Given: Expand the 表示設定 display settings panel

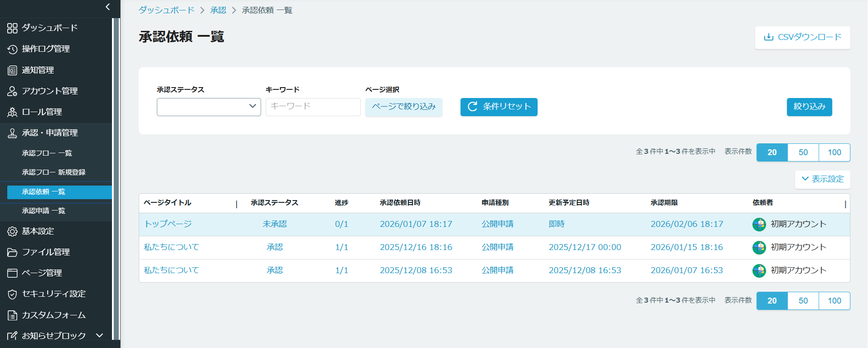Looking at the screenshot, I should pyautogui.click(x=822, y=179).
